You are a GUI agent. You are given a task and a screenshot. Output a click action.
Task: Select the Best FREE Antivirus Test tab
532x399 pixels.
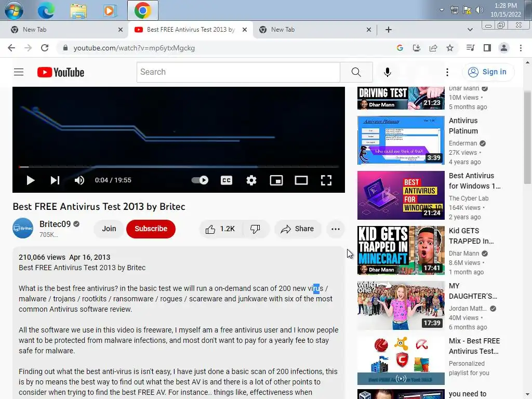pos(191,30)
